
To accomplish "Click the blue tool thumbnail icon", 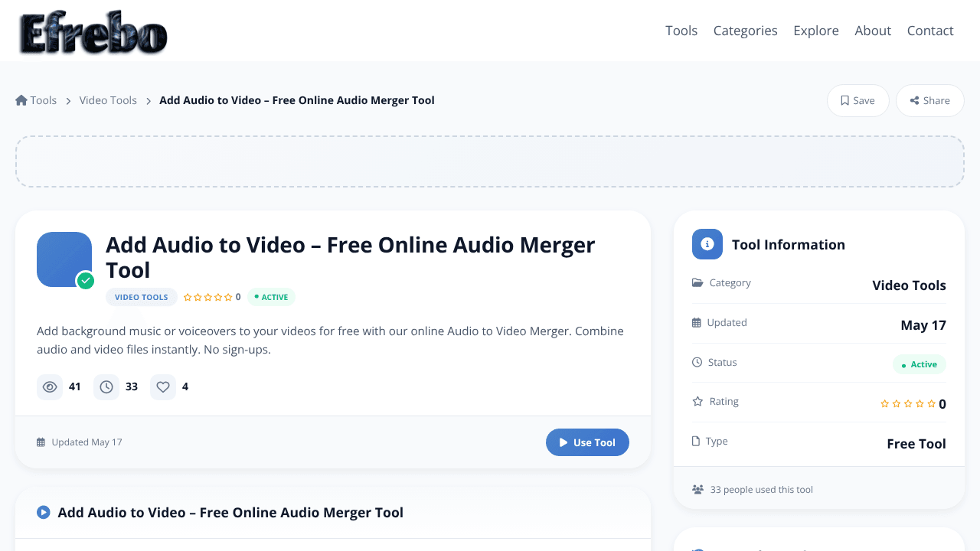I will 64,259.
